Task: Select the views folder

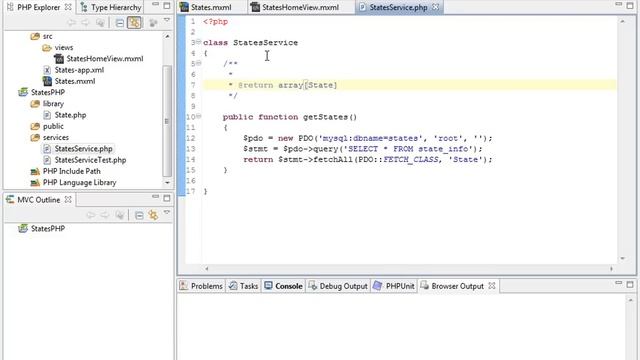Action: (64, 48)
